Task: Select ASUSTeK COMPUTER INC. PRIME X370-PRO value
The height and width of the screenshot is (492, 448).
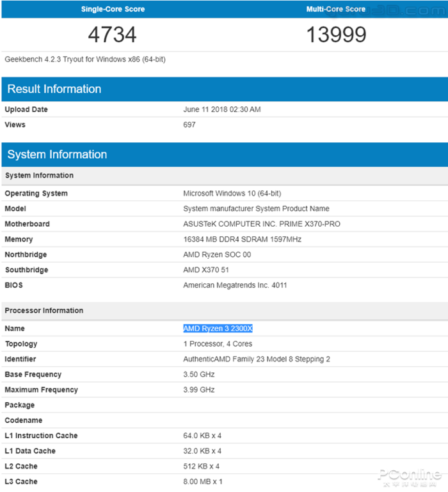Action: (262, 224)
